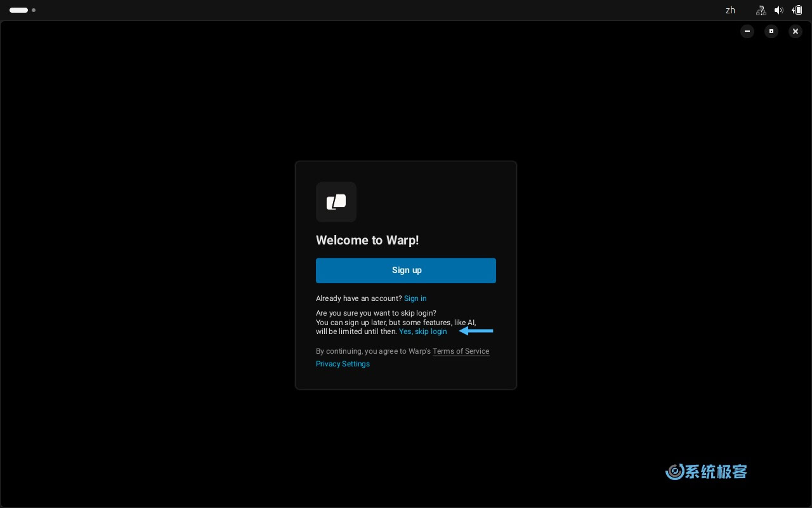The width and height of the screenshot is (812, 508).
Task: Open the network status icon
Action: click(x=761, y=10)
